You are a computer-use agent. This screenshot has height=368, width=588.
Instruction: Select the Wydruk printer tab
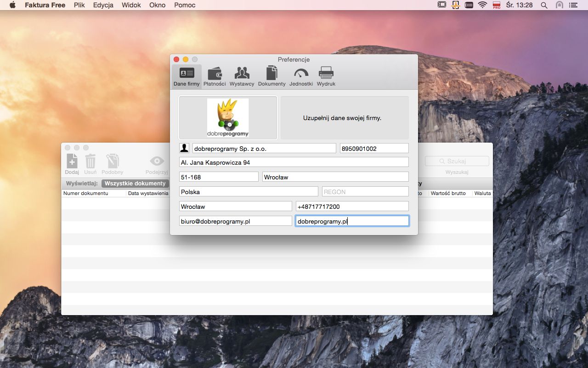[326, 76]
